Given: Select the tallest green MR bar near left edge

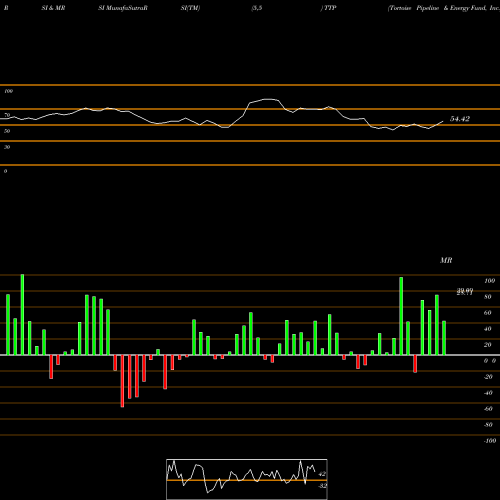Looking at the screenshot, I should click(x=22, y=315).
